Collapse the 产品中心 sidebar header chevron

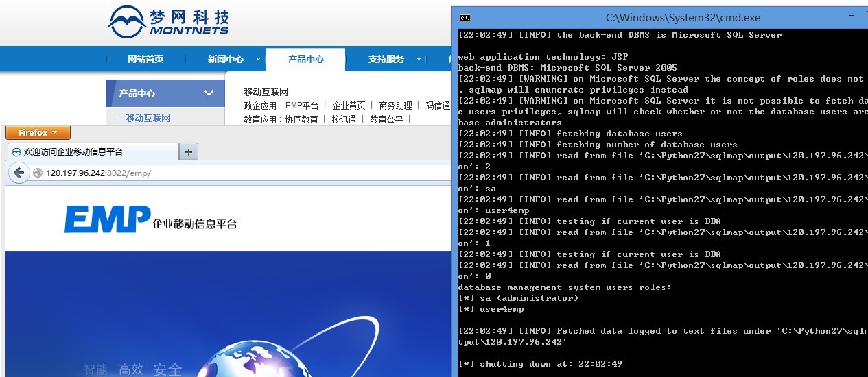[209, 93]
